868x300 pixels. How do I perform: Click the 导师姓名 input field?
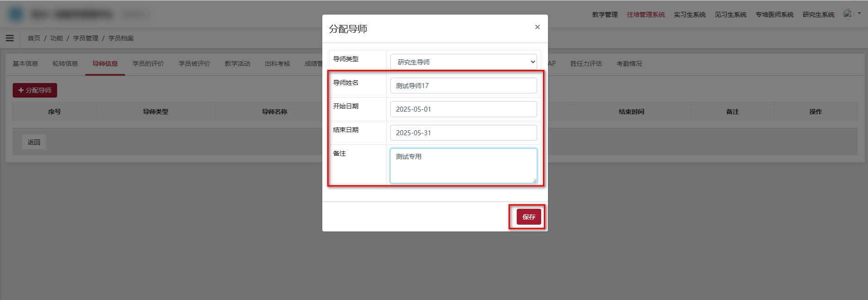point(464,86)
